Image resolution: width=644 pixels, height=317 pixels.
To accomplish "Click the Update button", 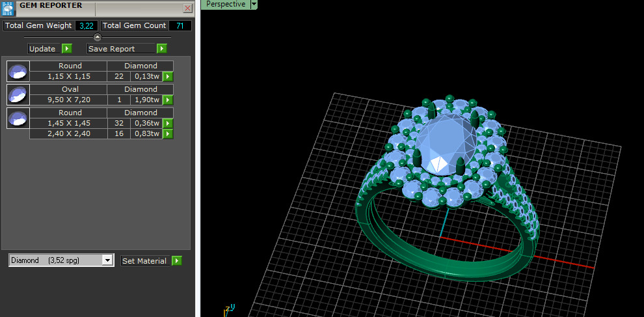I will tap(44, 49).
